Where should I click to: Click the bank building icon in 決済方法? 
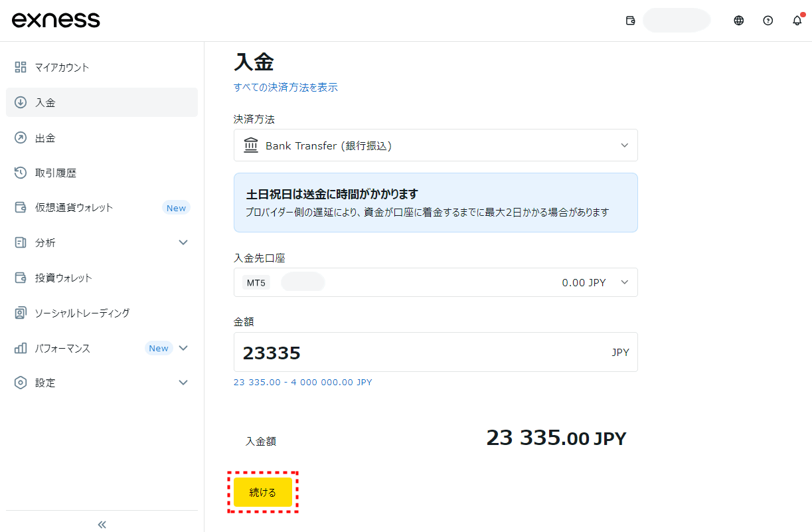point(251,145)
